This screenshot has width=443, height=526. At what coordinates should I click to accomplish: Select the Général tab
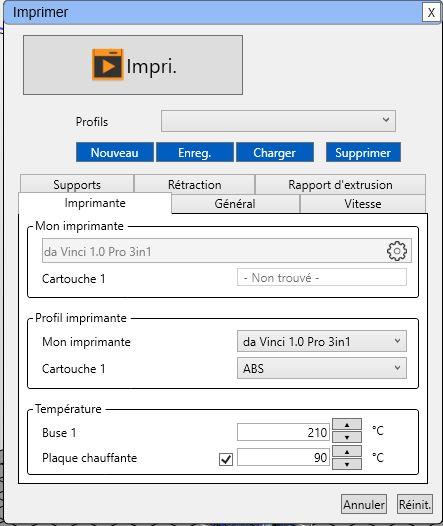(235, 203)
